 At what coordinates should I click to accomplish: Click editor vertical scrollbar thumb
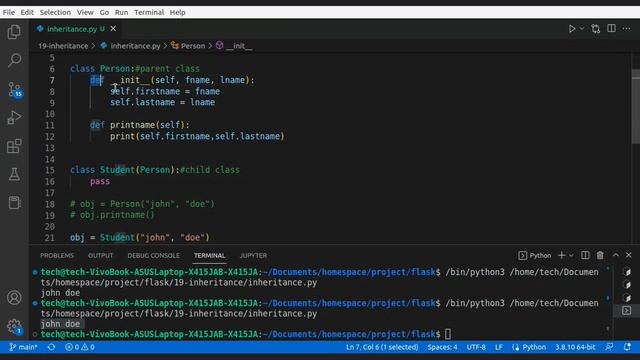click(x=636, y=107)
